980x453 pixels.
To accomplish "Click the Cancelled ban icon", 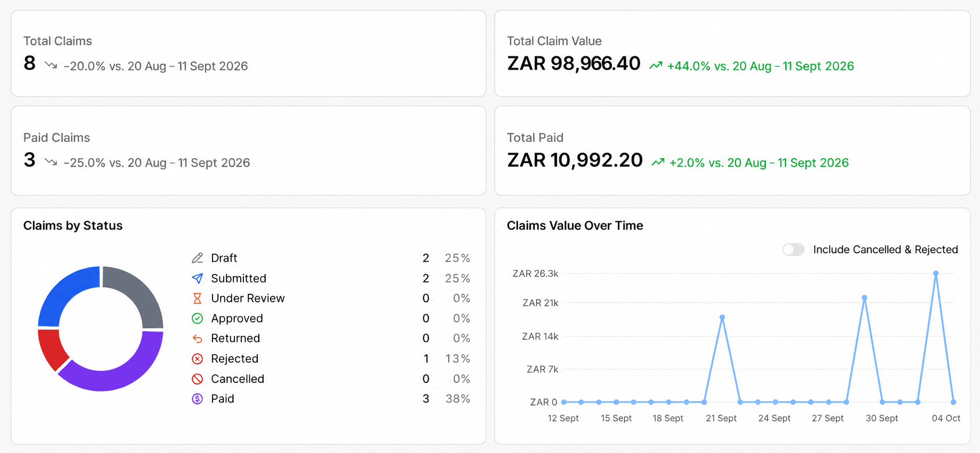I will click(197, 379).
